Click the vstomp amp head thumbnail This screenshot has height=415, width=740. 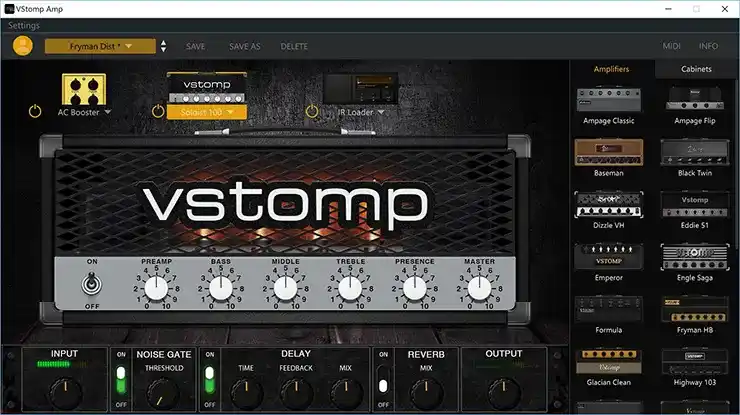click(x=207, y=88)
